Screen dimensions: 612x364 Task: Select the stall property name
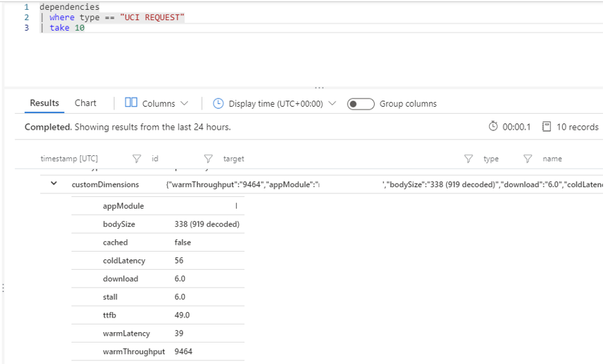(110, 297)
